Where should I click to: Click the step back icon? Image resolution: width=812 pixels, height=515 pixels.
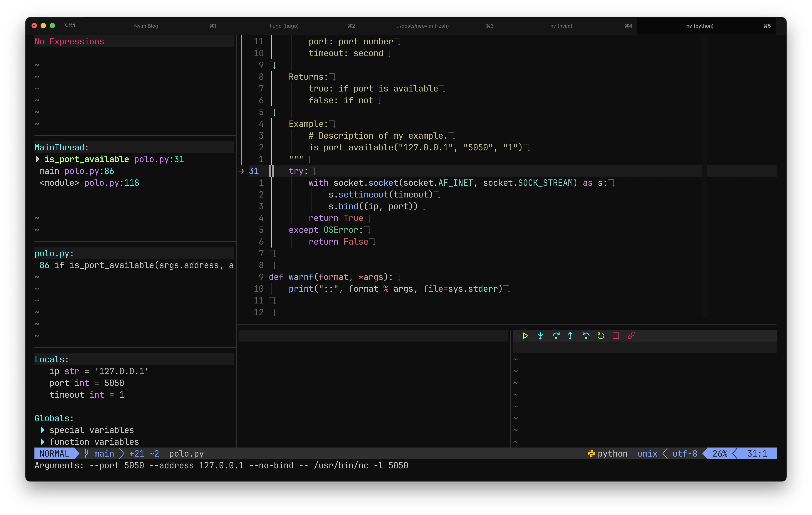point(586,336)
